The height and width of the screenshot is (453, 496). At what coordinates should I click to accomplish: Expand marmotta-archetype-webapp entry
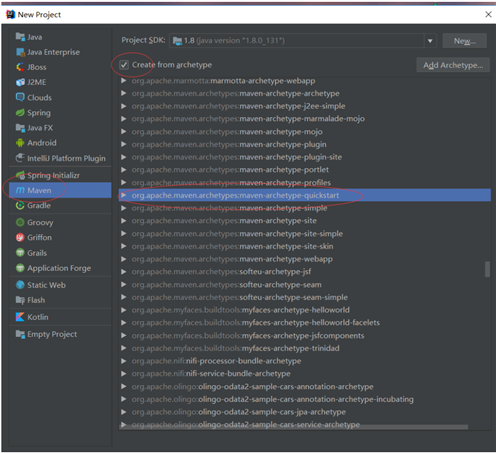[124, 81]
